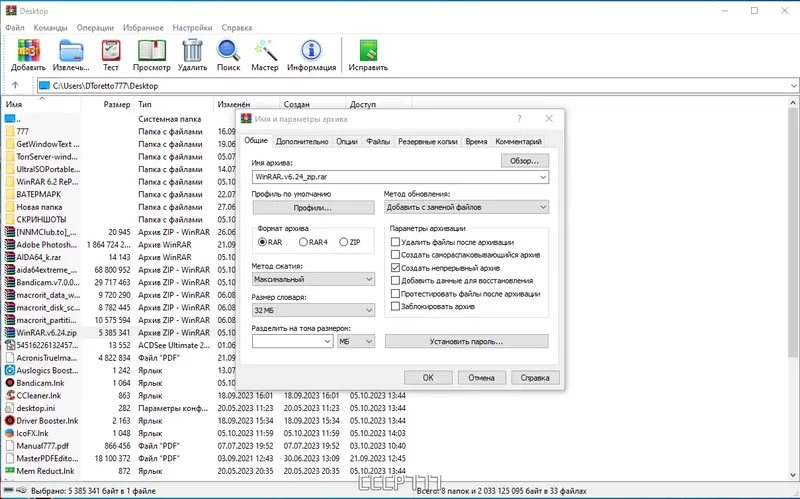This screenshot has width=800, height=499.
Task: Switch to Дополнительно tab
Action: pyautogui.click(x=302, y=142)
